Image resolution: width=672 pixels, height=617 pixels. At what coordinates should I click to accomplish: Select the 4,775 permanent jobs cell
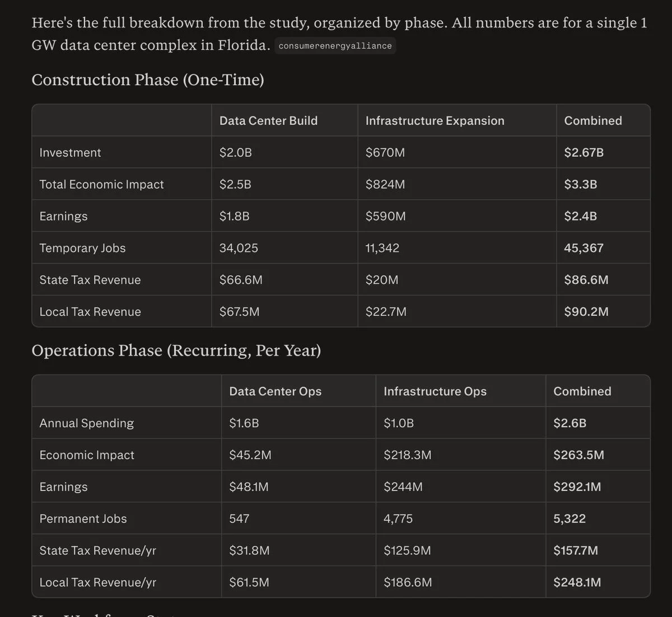398,519
